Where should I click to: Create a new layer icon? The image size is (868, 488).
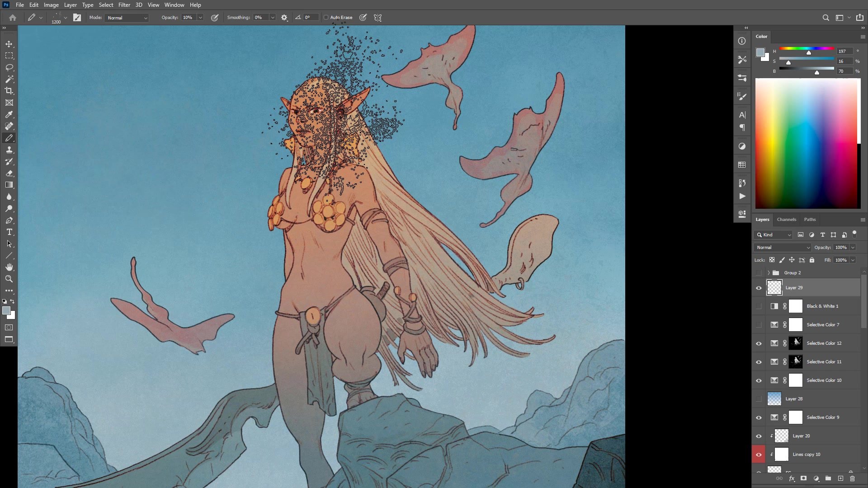pos(840,478)
